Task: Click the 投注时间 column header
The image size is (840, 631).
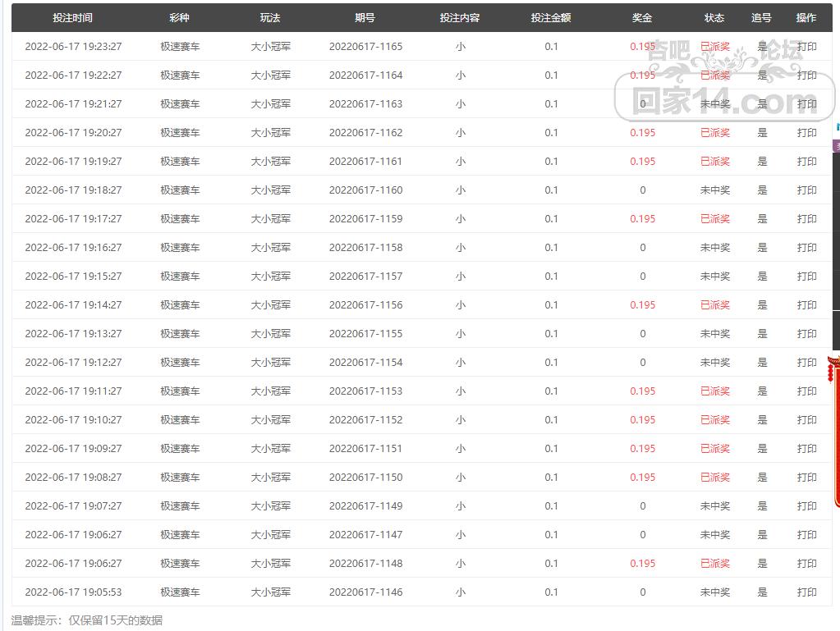Action: click(x=73, y=18)
